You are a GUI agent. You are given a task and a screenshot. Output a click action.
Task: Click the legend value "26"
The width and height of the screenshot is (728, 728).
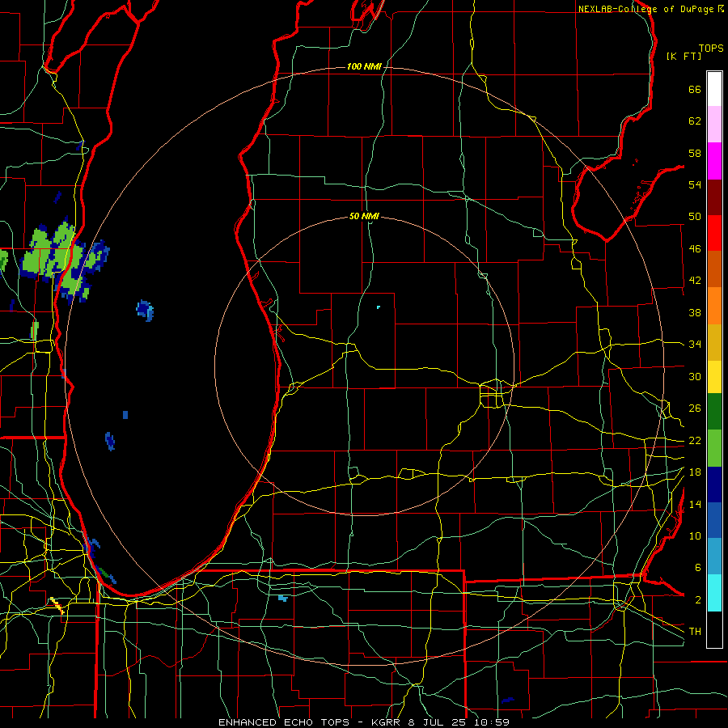pyautogui.click(x=695, y=408)
